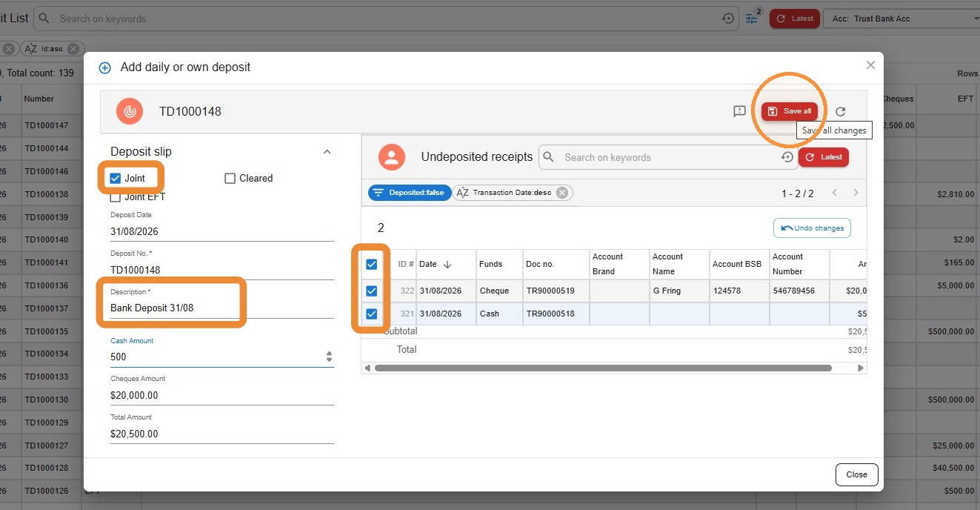Click the Deposit No. field
This screenshot has height=510, width=980.
coord(221,270)
